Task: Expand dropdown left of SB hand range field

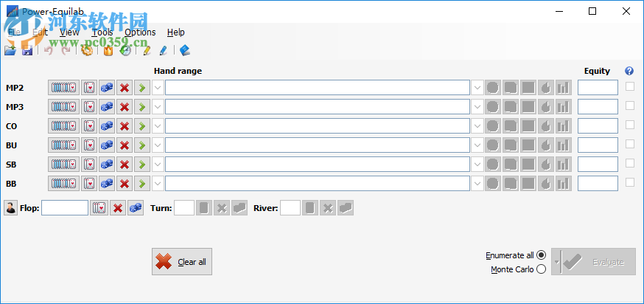Action: (x=158, y=165)
